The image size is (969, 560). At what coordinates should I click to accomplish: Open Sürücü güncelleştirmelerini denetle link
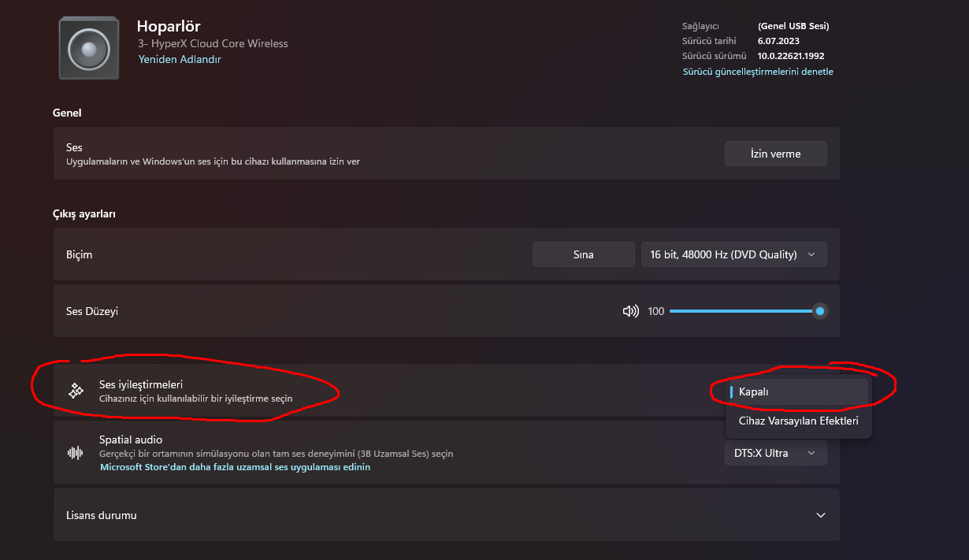pyautogui.click(x=757, y=72)
